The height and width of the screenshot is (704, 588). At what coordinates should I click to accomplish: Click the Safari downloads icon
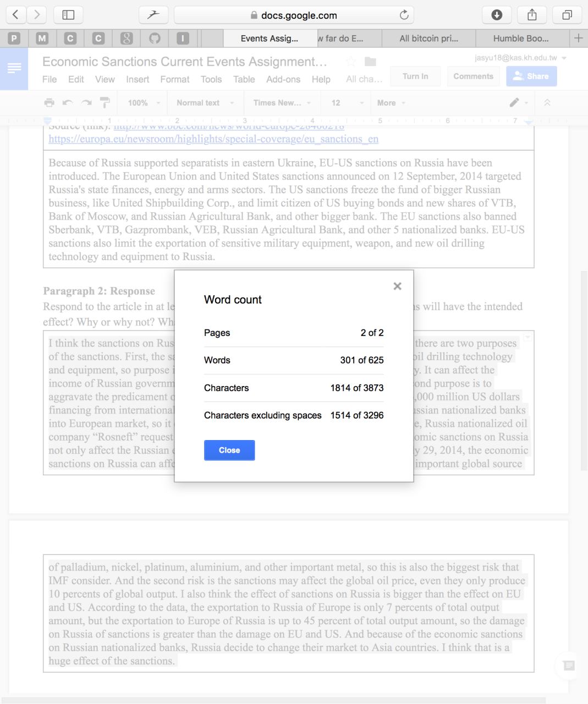click(496, 15)
